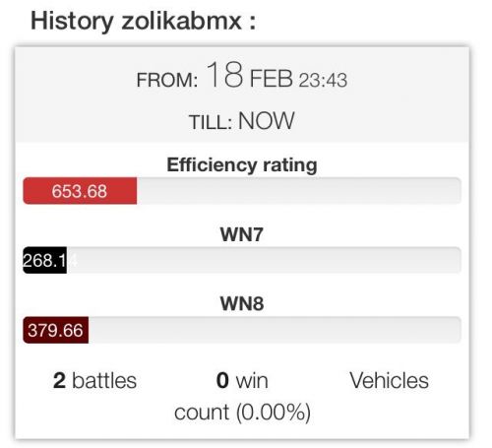Click the large 18 day number

(225, 75)
